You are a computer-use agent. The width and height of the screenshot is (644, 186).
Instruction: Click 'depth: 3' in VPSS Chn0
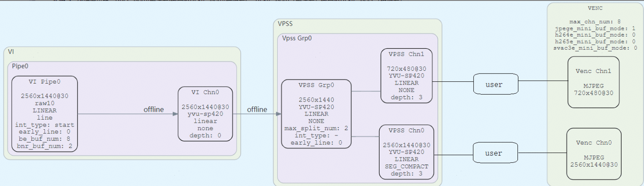pyautogui.click(x=406, y=173)
